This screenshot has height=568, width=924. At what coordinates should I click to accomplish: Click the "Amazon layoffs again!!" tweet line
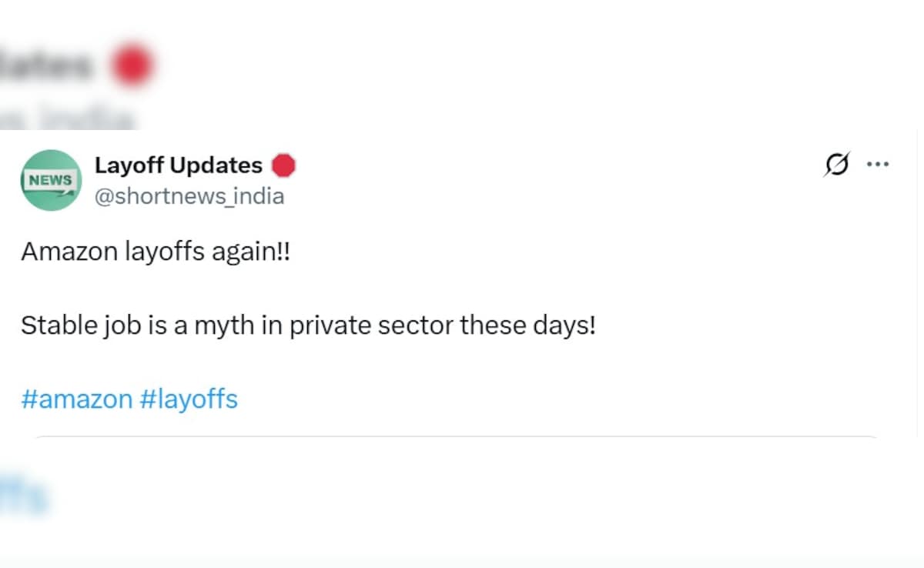[x=156, y=252]
